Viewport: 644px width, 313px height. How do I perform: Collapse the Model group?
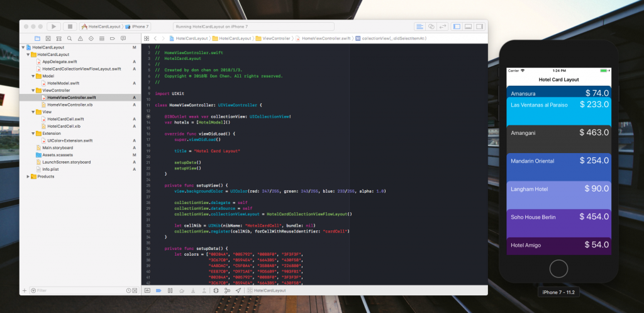pyautogui.click(x=33, y=76)
